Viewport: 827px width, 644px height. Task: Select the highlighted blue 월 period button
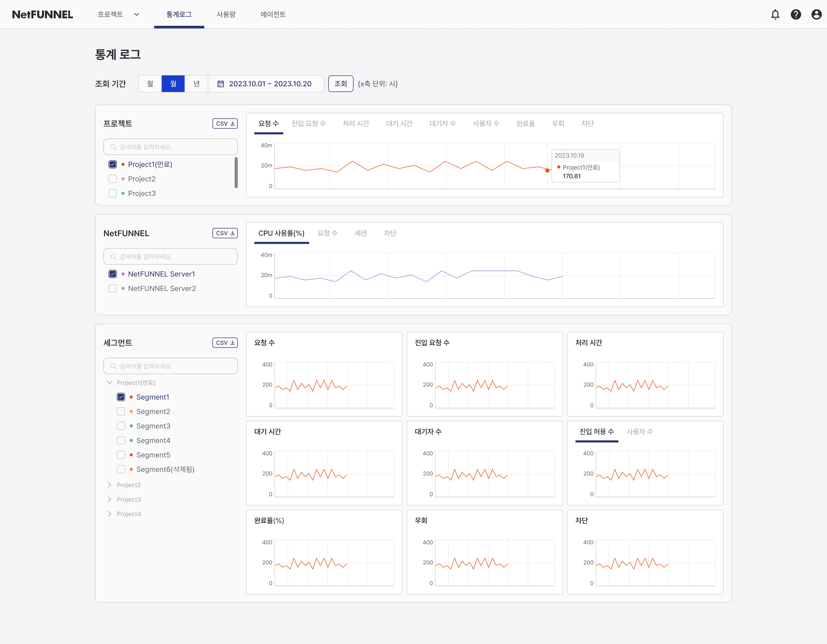click(x=173, y=84)
